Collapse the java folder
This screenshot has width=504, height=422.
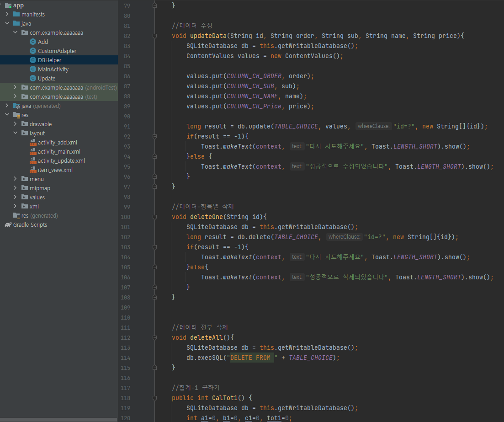click(x=7, y=23)
